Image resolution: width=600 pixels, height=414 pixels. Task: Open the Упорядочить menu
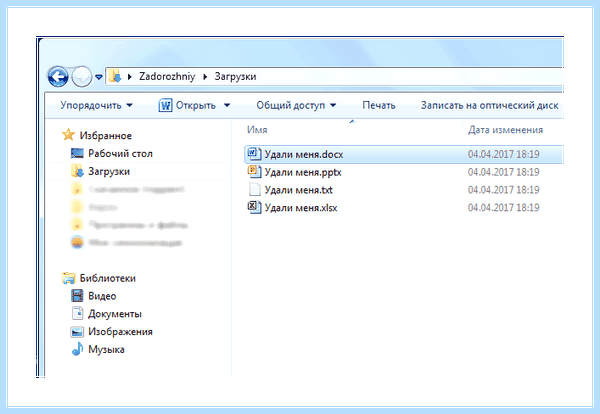click(x=96, y=105)
